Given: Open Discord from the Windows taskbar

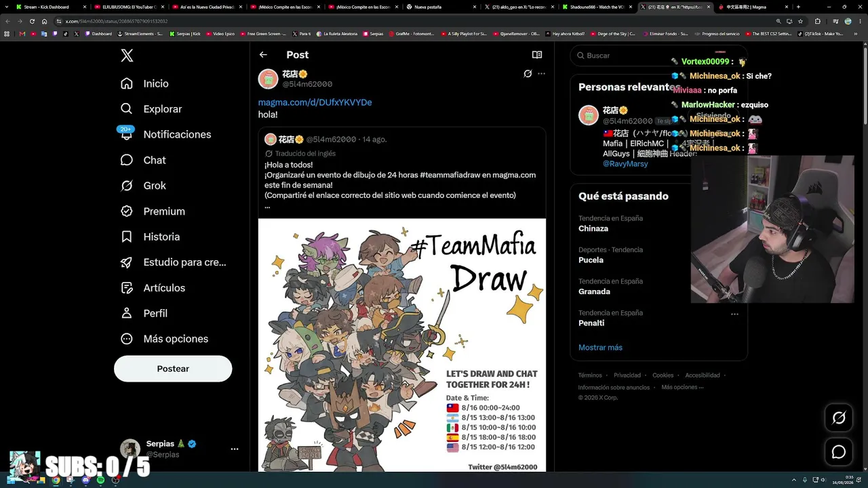Looking at the screenshot, I should [x=85, y=481].
